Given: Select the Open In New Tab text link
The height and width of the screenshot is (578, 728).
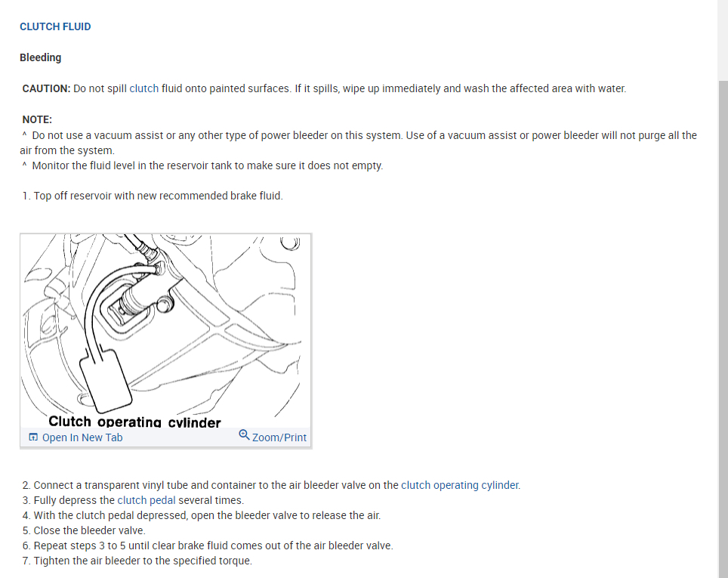Looking at the screenshot, I should coord(82,437).
